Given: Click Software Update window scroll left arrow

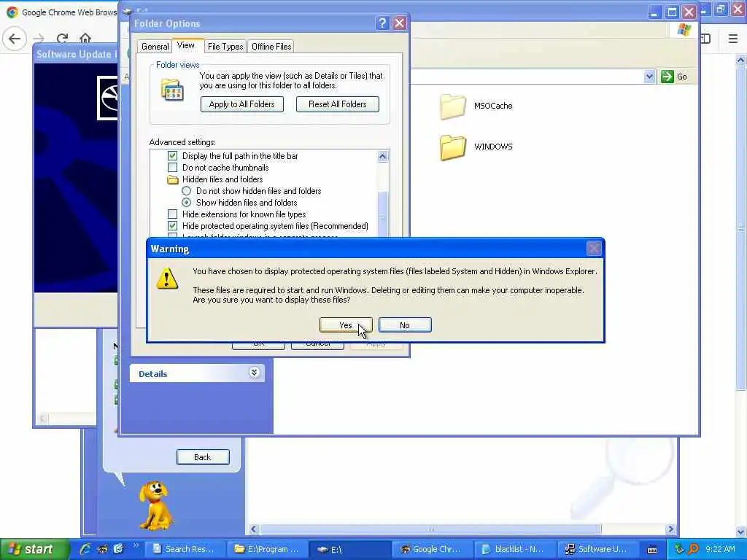Looking at the screenshot, I should [42, 419].
